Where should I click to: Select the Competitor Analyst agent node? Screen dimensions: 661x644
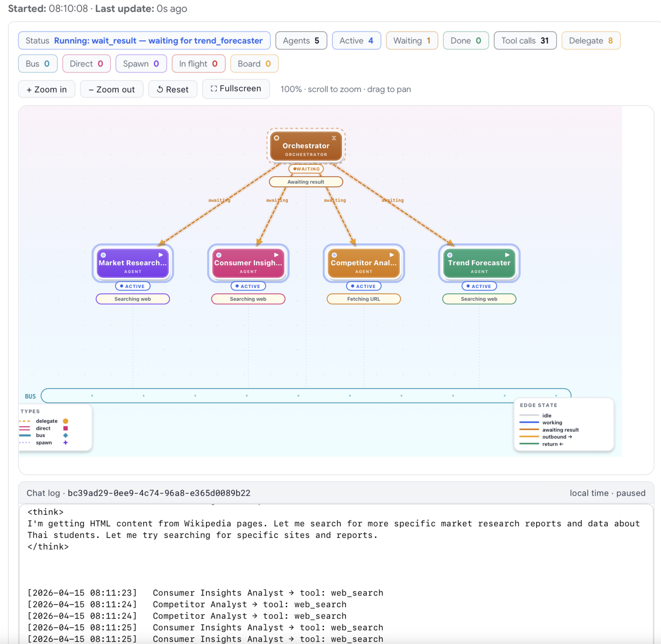tap(364, 263)
